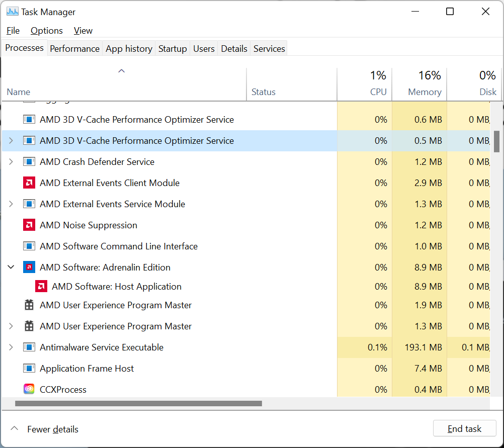
Task: Click the AMD Noise Suppression red icon
Action: coord(29,225)
